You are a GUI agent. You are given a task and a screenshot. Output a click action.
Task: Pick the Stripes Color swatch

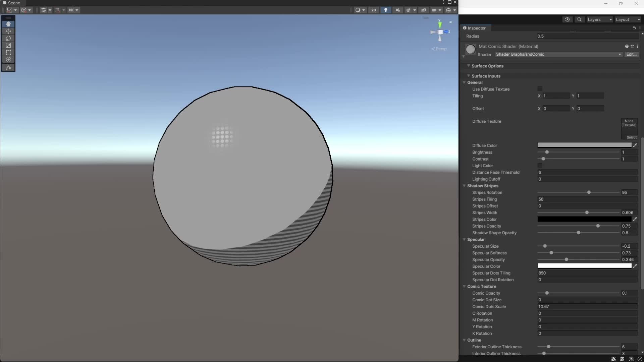click(x=584, y=219)
